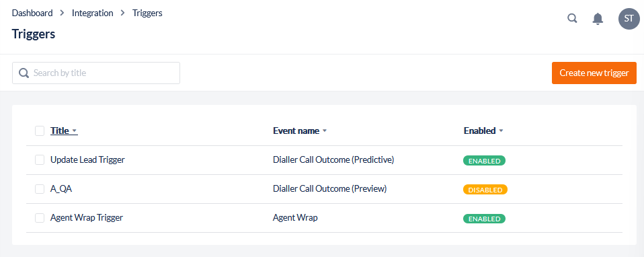Click the Triggers breadcrumb
644x257 pixels.
click(147, 13)
